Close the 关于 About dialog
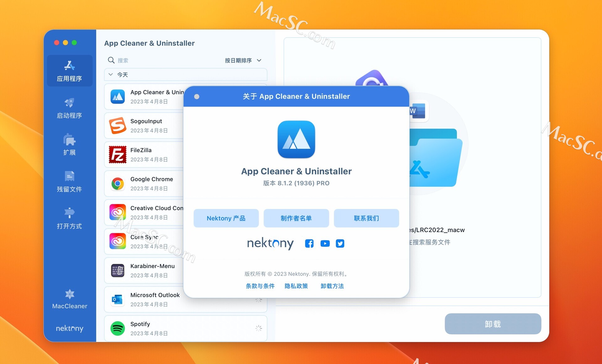Screen dimensions: 602x364 point(197,97)
